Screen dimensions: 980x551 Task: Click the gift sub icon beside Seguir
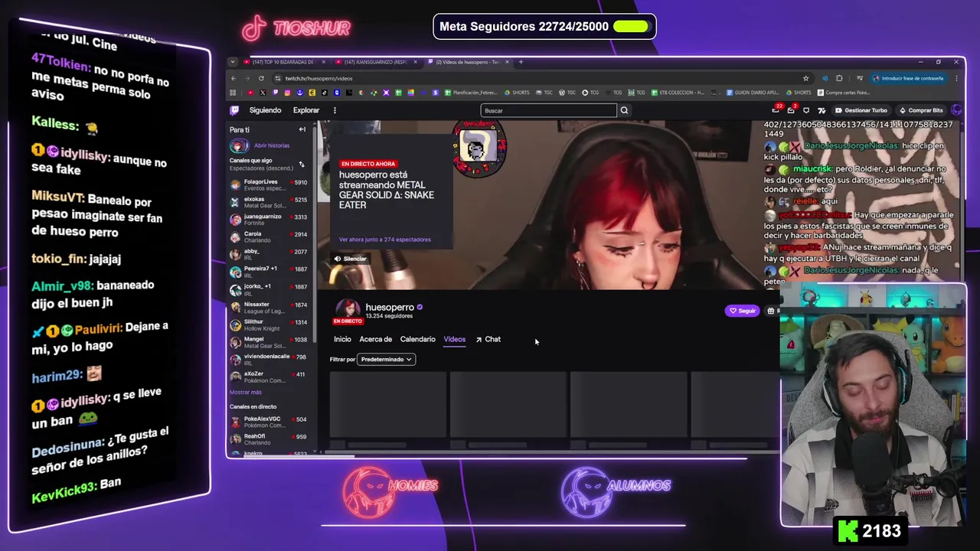tap(772, 311)
